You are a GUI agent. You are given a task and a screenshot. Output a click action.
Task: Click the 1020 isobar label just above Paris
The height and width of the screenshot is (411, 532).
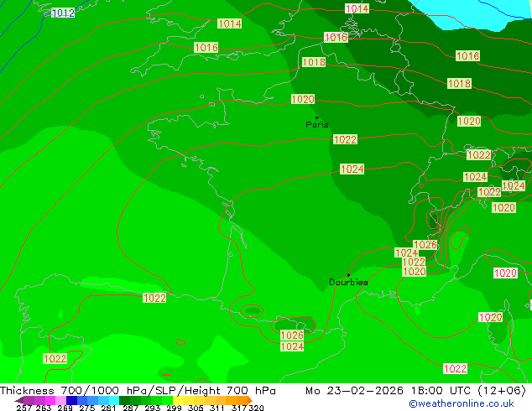[x=303, y=99]
